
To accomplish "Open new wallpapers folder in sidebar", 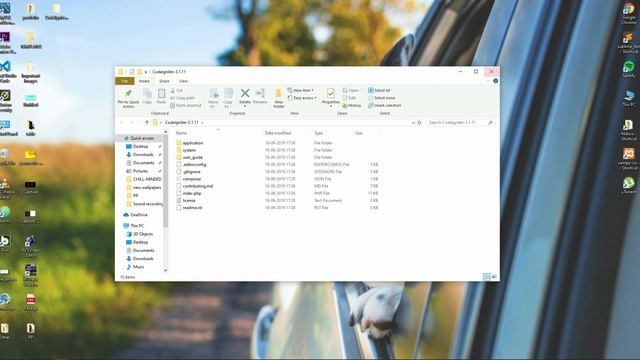I will click(144, 187).
